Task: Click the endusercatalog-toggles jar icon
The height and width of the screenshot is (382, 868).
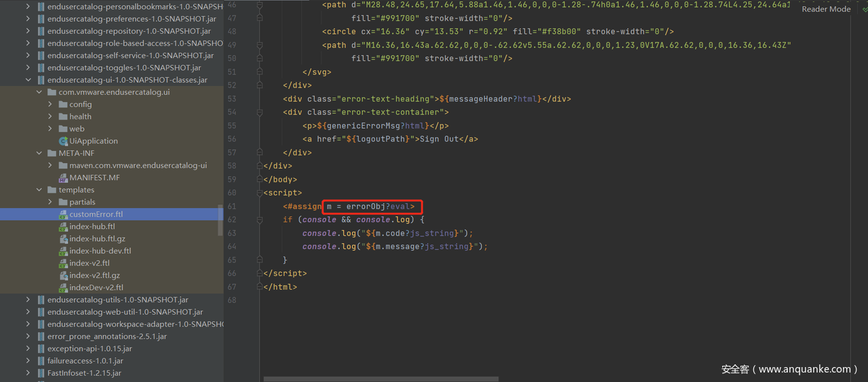Action: (41, 68)
